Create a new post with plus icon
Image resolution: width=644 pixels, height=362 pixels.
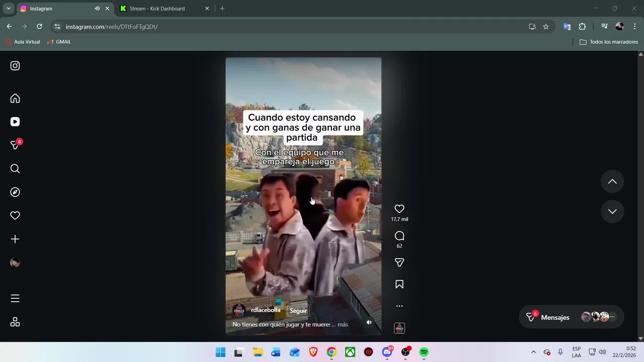[15, 239]
